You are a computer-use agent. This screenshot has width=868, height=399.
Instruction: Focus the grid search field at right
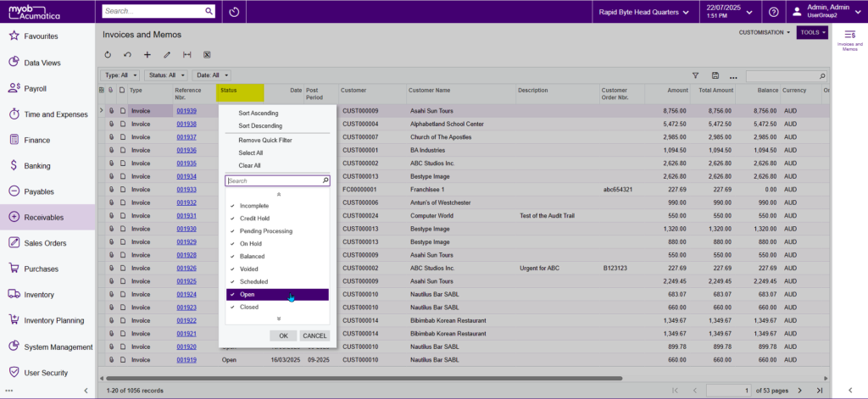pyautogui.click(x=787, y=75)
